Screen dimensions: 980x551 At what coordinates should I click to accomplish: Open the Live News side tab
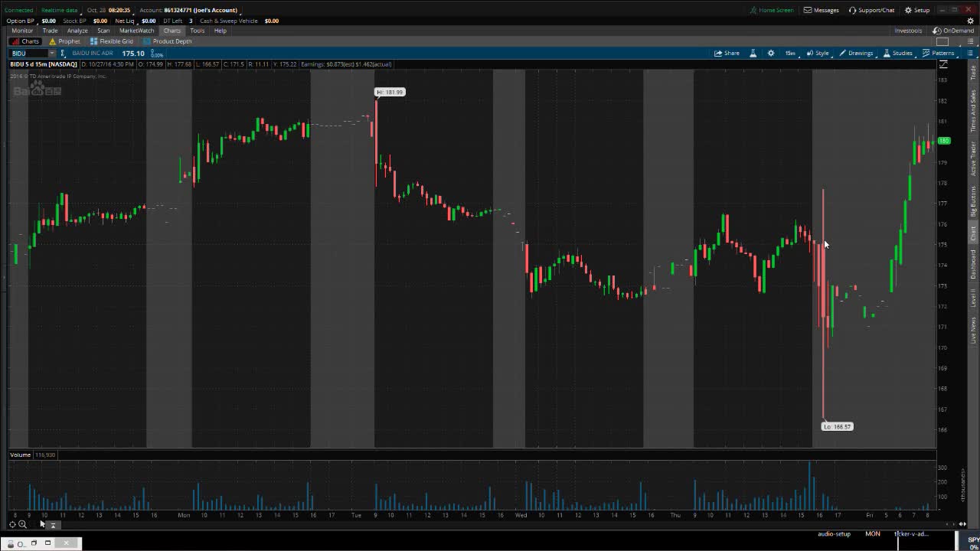(x=973, y=329)
